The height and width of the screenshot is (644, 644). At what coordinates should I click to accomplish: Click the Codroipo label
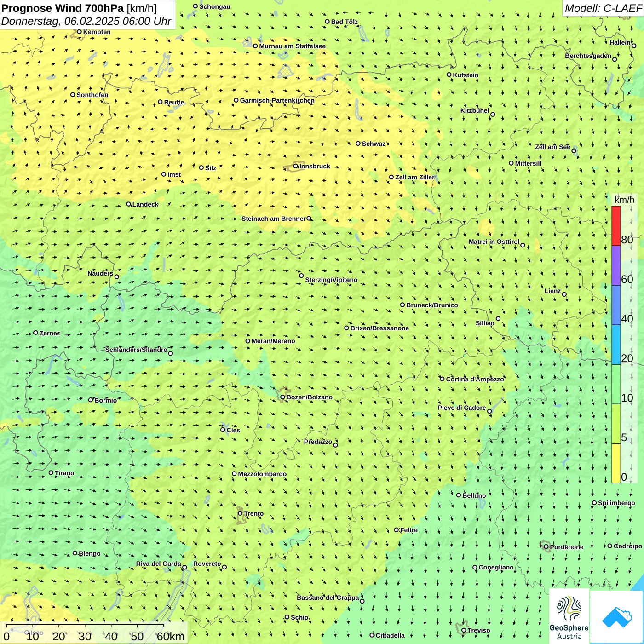click(x=628, y=546)
